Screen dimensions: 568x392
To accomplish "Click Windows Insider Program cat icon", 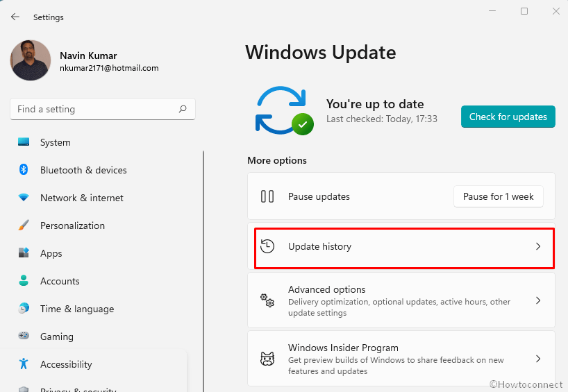I will coord(267,359).
